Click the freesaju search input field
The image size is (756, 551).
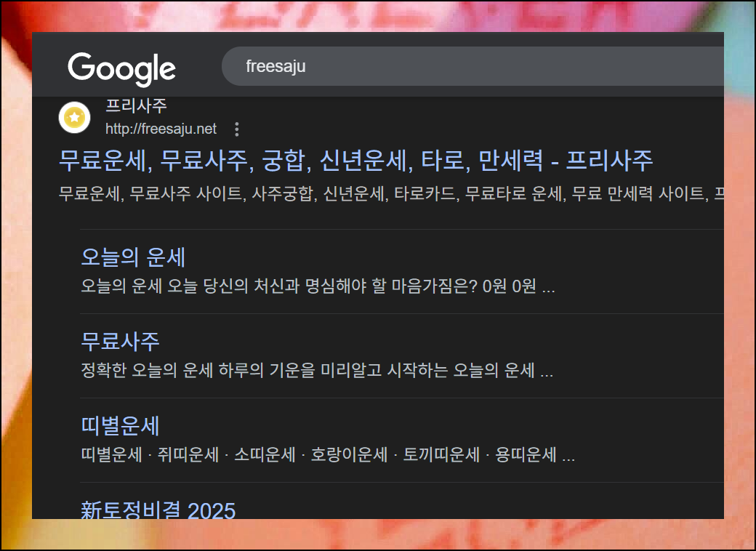click(472, 66)
